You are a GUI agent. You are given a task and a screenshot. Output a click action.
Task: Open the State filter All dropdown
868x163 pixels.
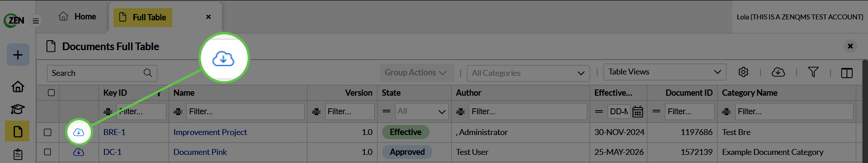(422, 112)
